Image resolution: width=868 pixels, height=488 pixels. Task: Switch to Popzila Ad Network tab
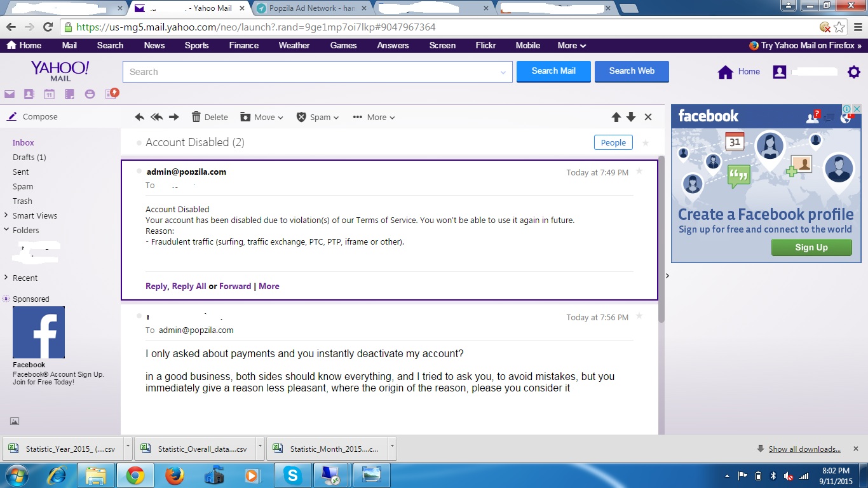pyautogui.click(x=311, y=8)
